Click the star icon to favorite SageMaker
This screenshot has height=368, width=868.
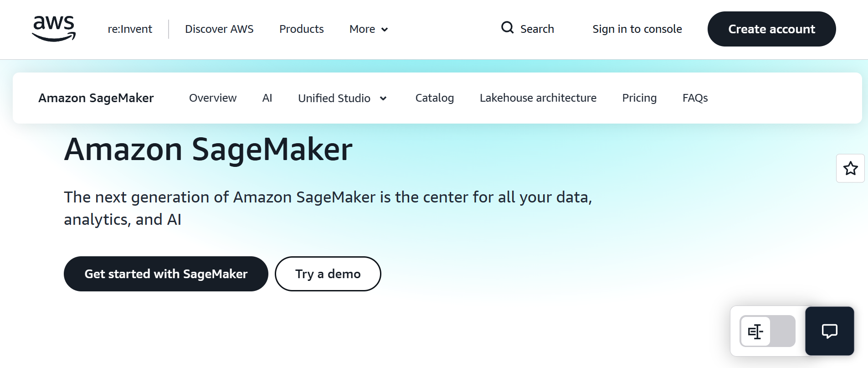tap(850, 168)
